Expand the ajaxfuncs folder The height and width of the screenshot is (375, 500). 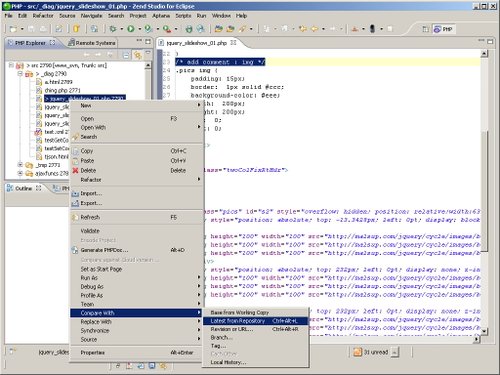tap(20, 173)
